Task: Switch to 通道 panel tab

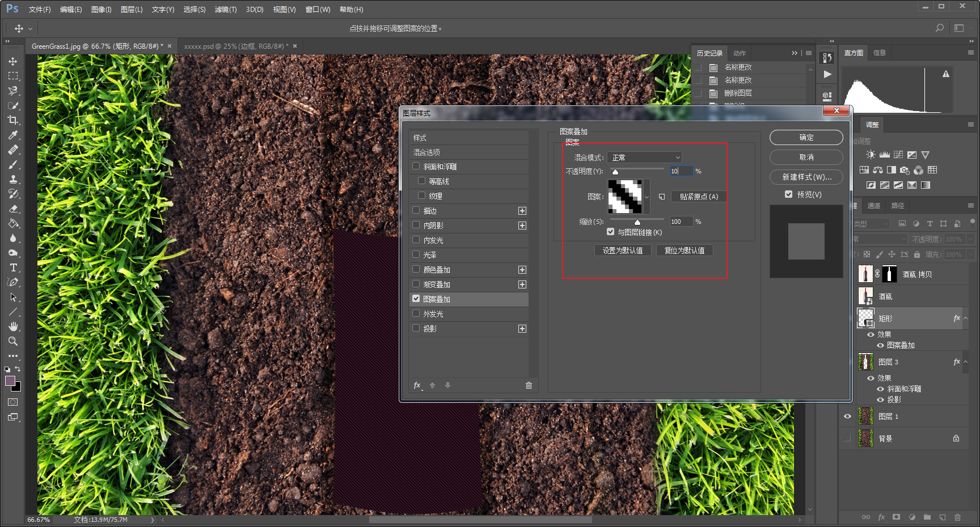Action: (x=874, y=206)
